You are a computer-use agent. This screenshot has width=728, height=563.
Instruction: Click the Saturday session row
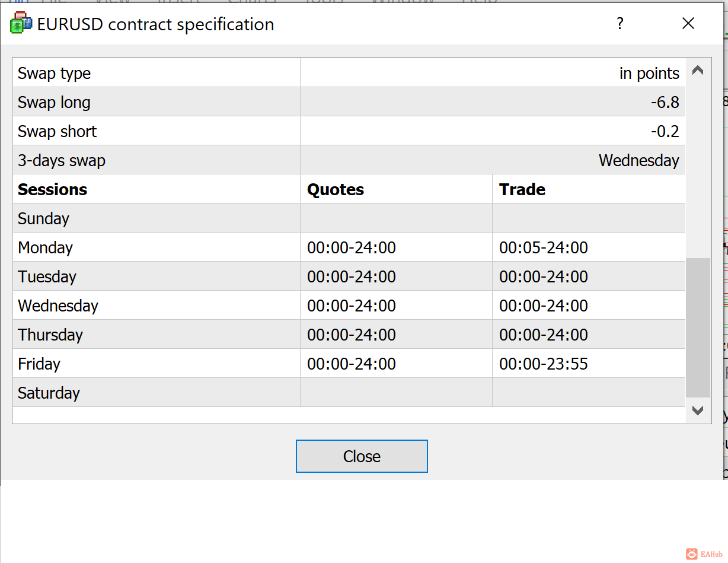point(49,393)
